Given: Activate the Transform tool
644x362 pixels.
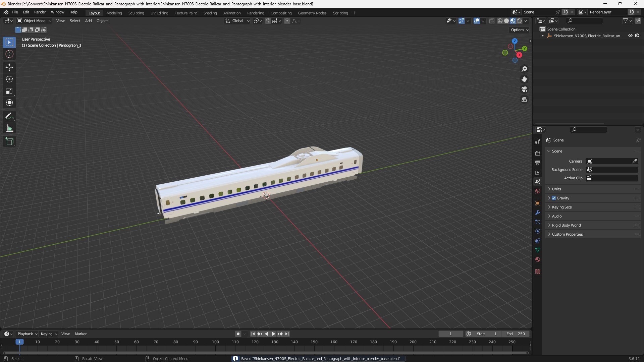Looking at the screenshot, I should click(9, 103).
